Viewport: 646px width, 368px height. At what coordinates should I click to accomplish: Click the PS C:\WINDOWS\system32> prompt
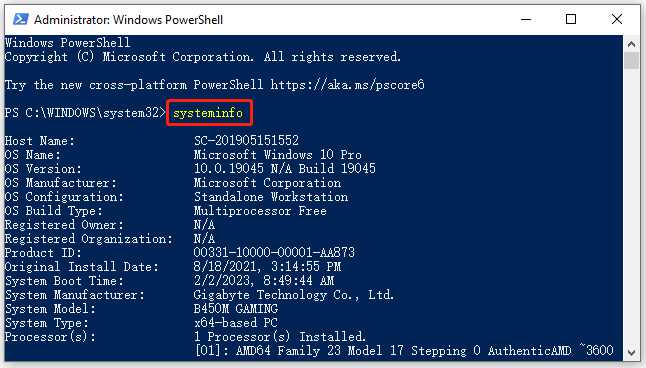coord(85,113)
